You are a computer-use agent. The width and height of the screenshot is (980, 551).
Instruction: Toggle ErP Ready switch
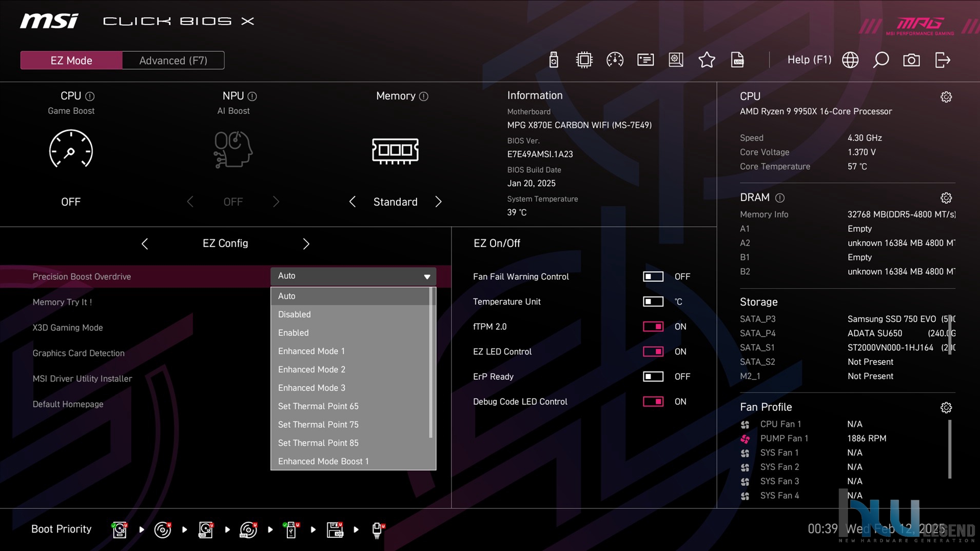click(x=653, y=377)
